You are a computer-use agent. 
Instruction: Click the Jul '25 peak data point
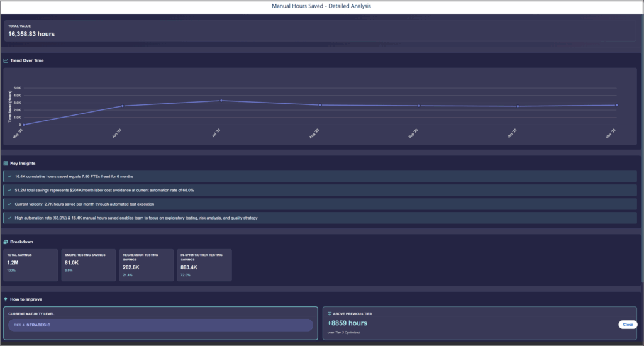(x=221, y=101)
